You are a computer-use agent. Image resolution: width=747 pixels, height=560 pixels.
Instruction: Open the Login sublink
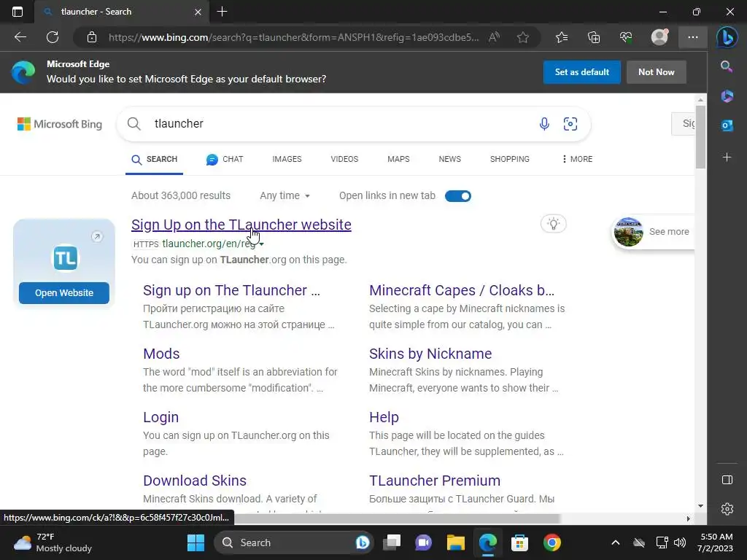point(160,417)
